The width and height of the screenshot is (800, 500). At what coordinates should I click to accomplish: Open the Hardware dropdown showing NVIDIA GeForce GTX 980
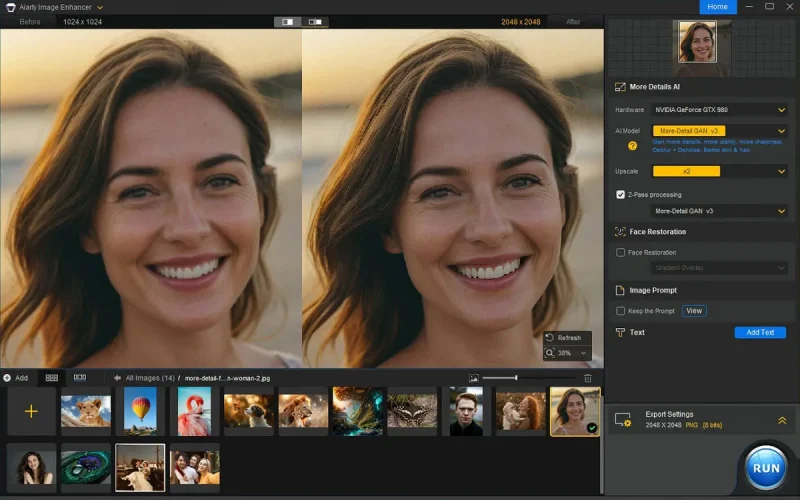tap(719, 110)
